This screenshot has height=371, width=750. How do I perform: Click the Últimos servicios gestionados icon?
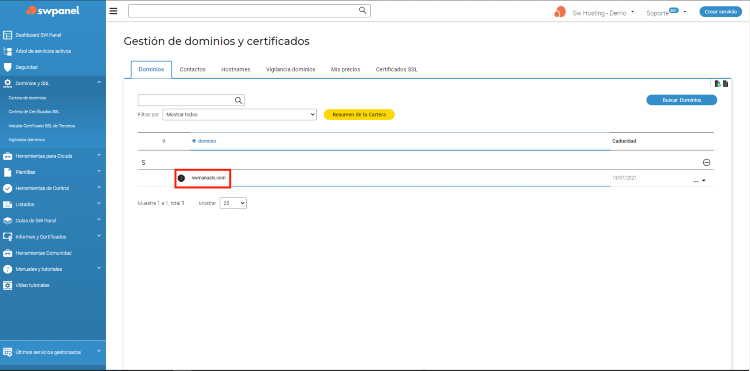coord(7,352)
